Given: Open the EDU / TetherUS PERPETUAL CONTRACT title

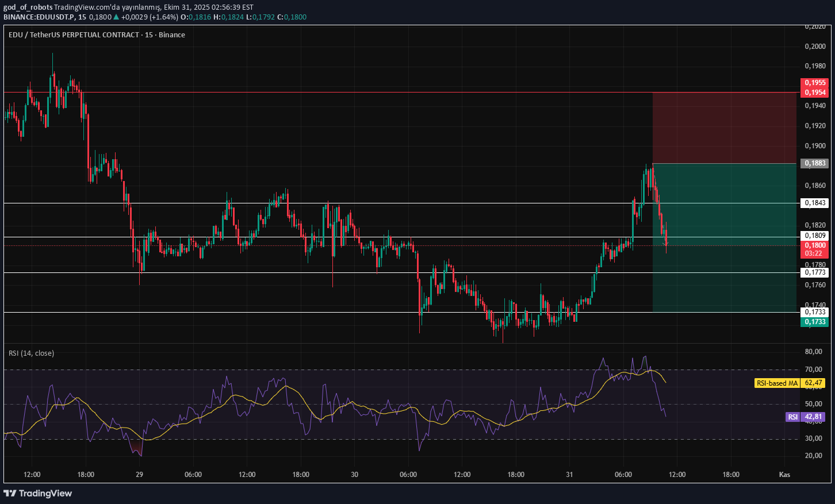Looking at the screenshot, I should [74, 34].
